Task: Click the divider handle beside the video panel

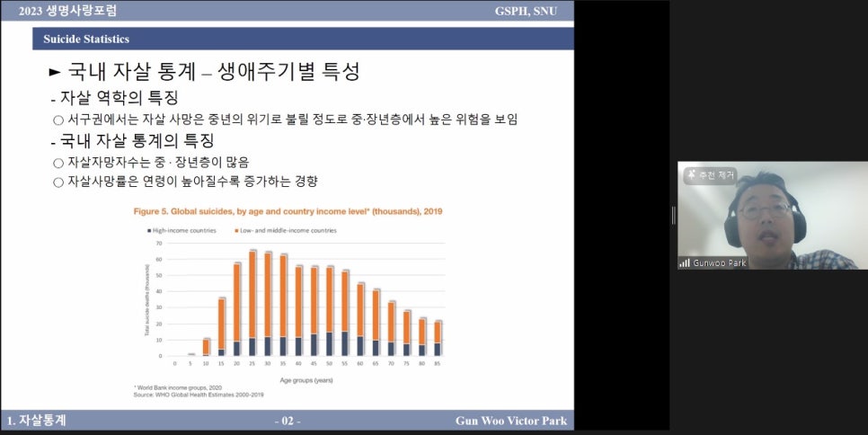Action: pos(672,216)
